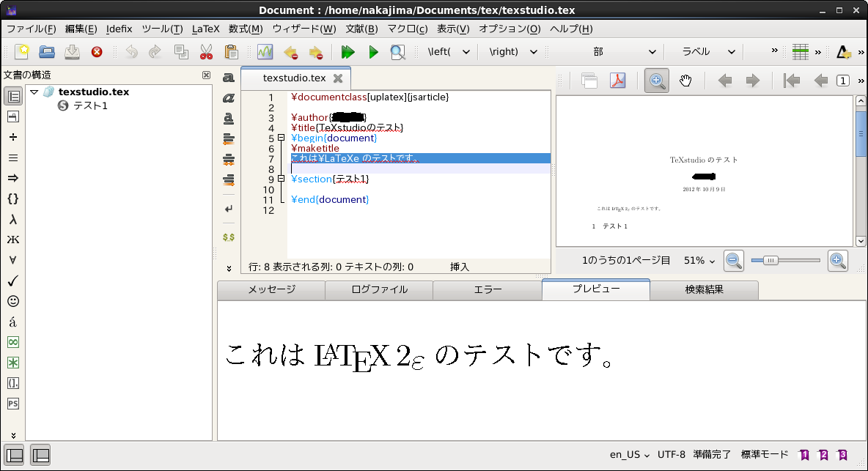The image size is (868, 471).
Task: Open the 51% zoom level dropdown
Action: point(699,260)
